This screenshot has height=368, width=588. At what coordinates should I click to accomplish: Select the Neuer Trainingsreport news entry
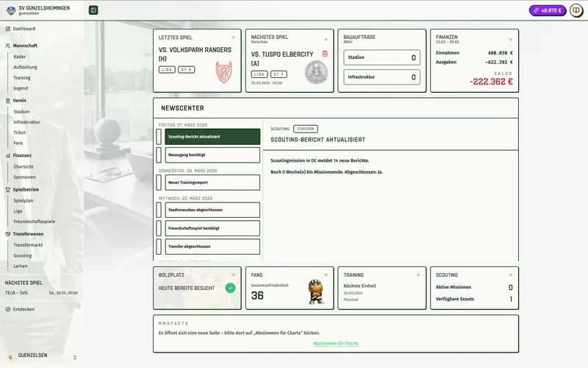tap(209, 183)
